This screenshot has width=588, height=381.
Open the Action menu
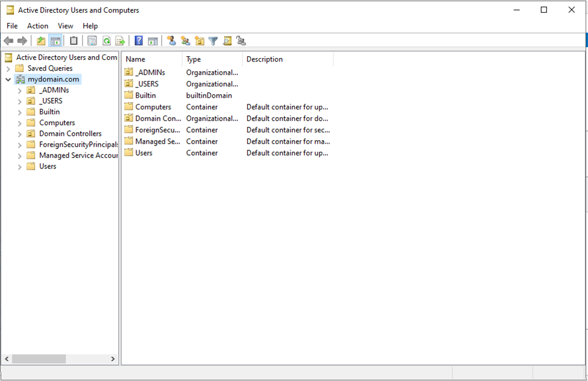click(x=37, y=26)
